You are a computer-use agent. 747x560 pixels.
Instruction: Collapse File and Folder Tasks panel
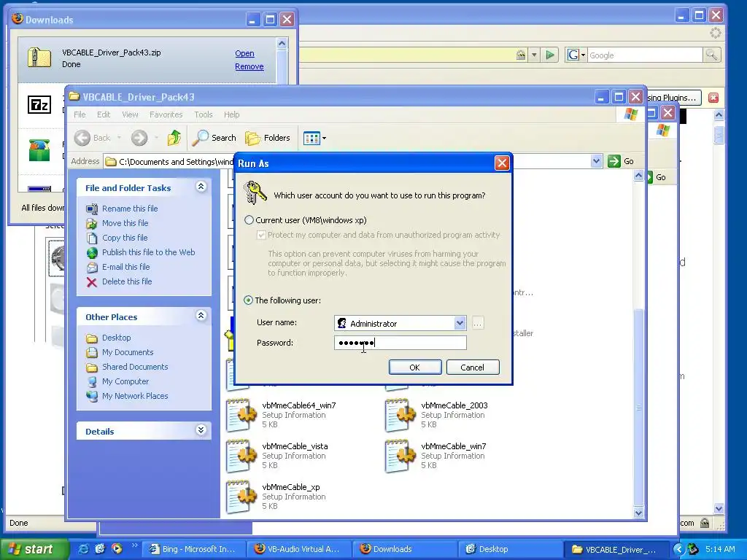pos(201,187)
